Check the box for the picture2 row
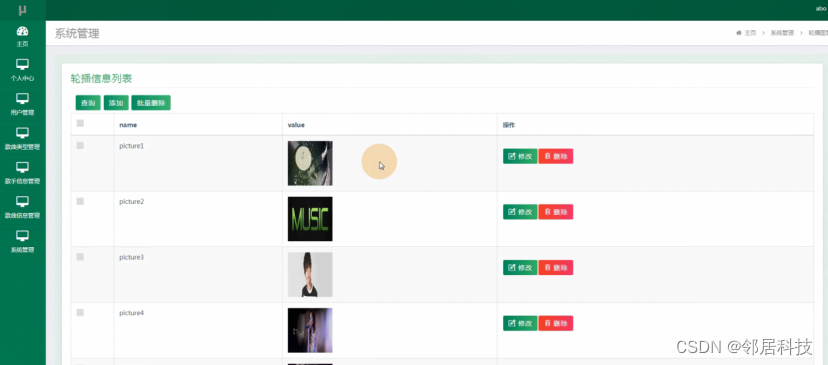 click(x=80, y=201)
